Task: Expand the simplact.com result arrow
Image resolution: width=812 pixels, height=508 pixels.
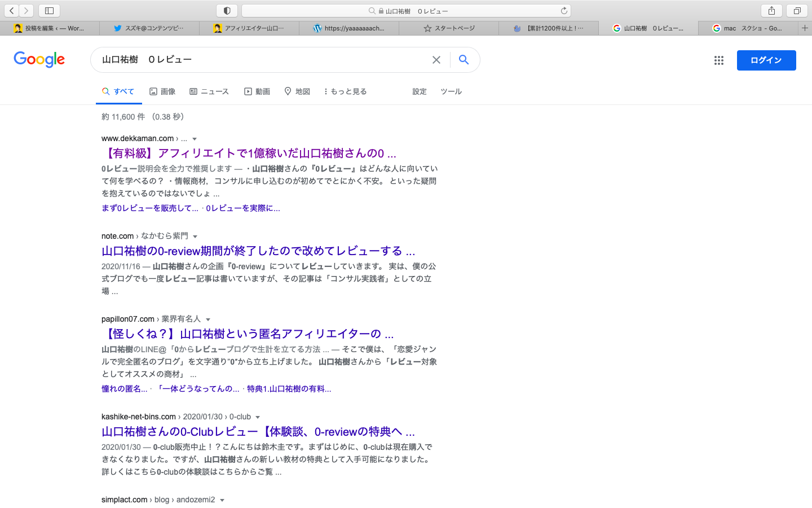Action: point(222,500)
